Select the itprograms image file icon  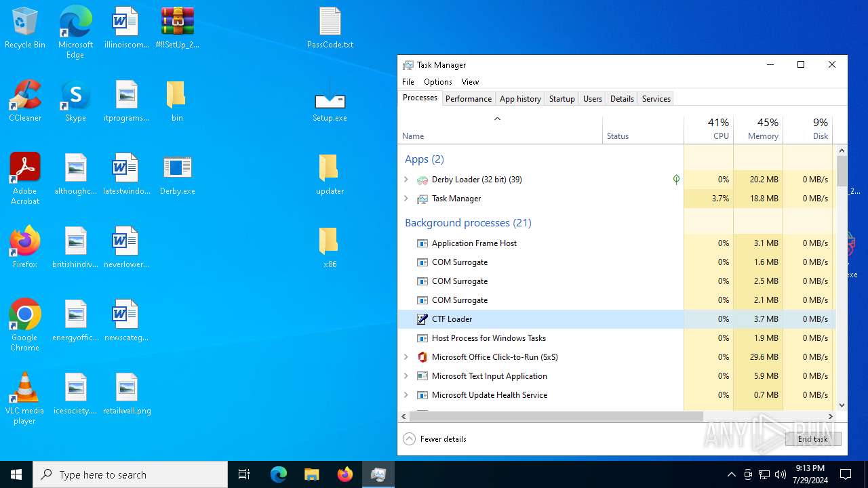pos(126,102)
